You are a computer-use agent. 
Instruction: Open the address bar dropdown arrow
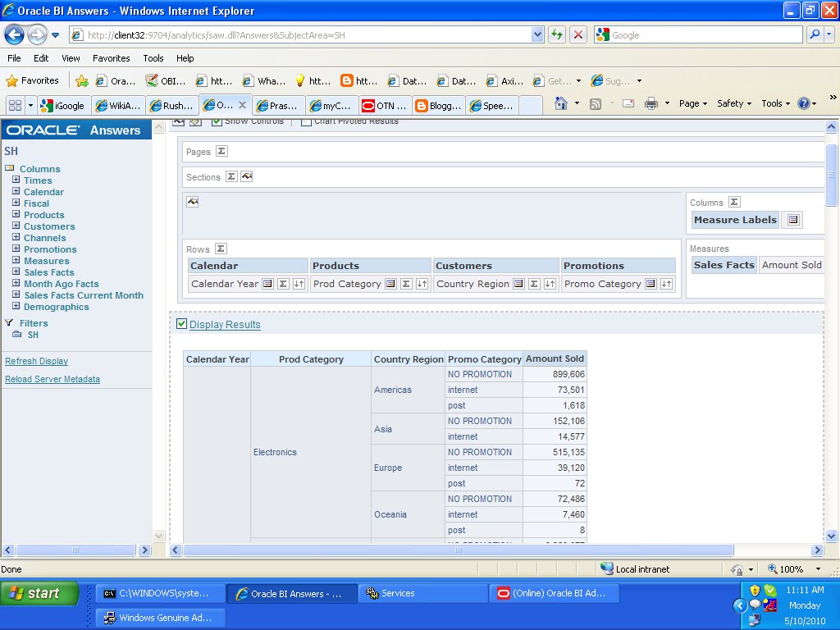coord(537,34)
